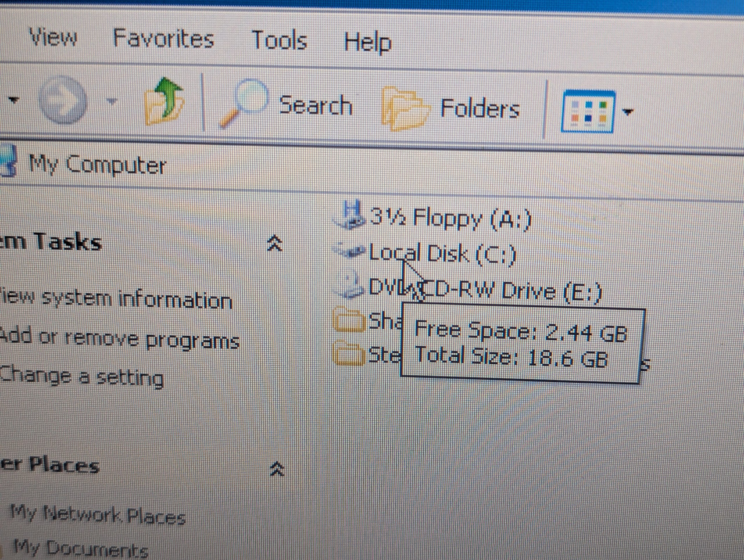Go up one folder level

click(x=164, y=102)
